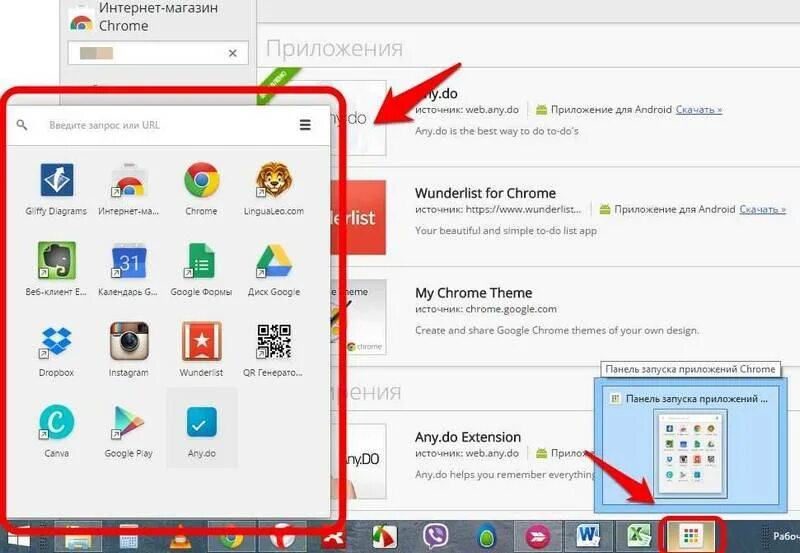Click the My Chrome Theme thumbnail
This screenshot has height=553, width=800.
pos(359,317)
